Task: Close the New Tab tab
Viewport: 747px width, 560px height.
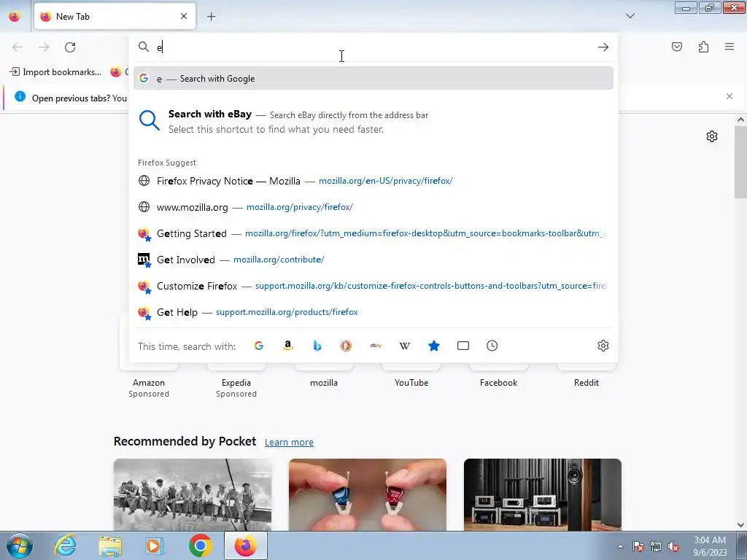Action: point(184,17)
